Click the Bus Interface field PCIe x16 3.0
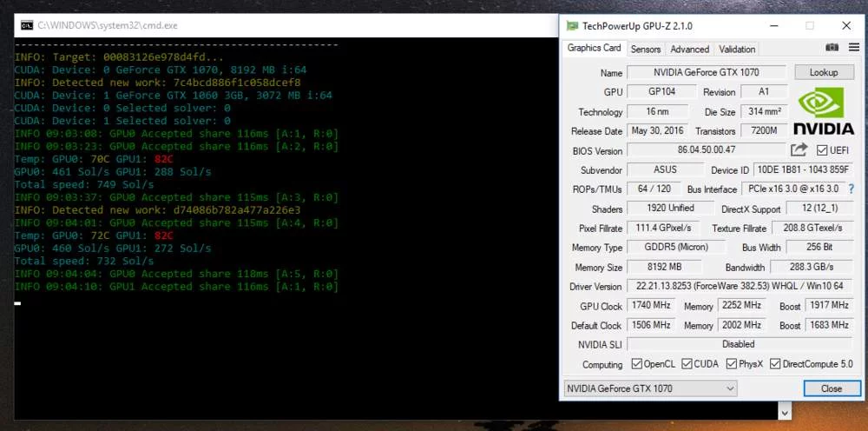The image size is (868, 431). [x=793, y=189]
